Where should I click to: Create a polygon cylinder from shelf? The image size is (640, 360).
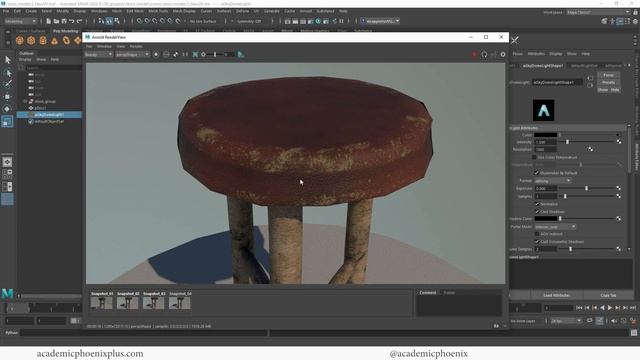43,40
